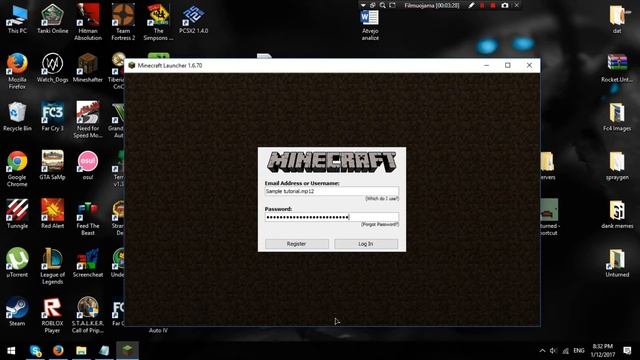Select the Fo4 Images folder
The width and height of the screenshot is (640, 360).
617,117
